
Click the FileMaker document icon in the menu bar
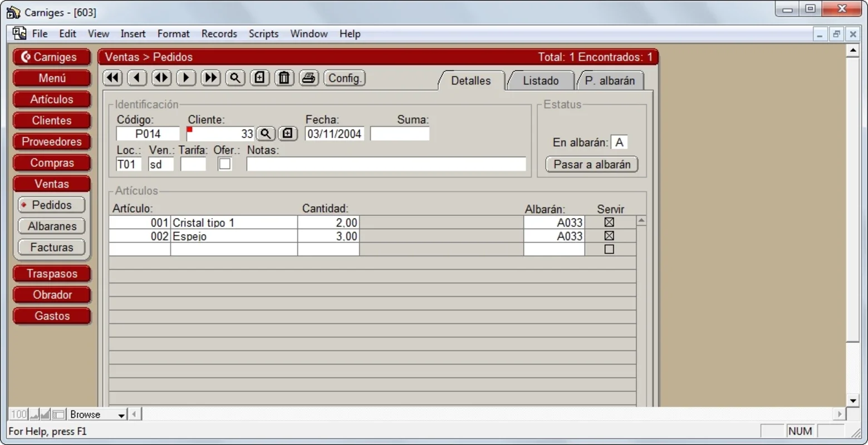click(19, 33)
